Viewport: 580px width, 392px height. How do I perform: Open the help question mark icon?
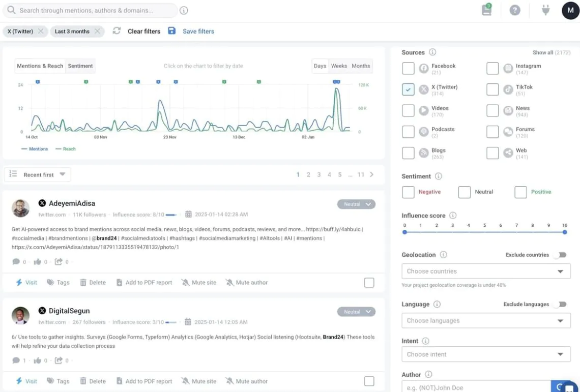coord(514,10)
